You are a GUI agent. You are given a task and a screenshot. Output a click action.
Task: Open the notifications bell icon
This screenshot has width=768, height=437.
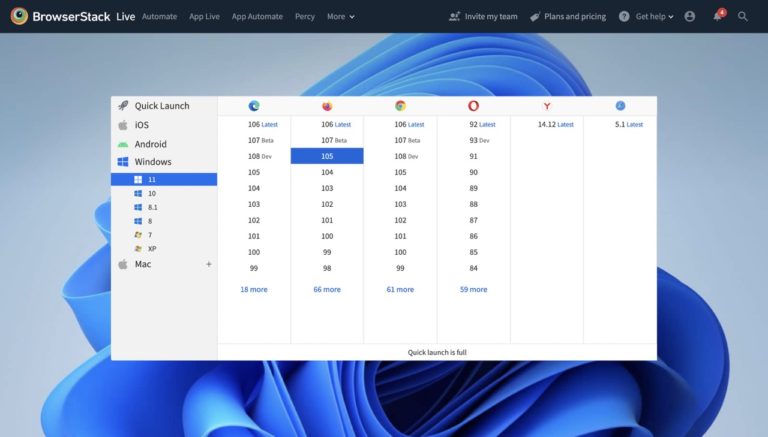(717, 17)
